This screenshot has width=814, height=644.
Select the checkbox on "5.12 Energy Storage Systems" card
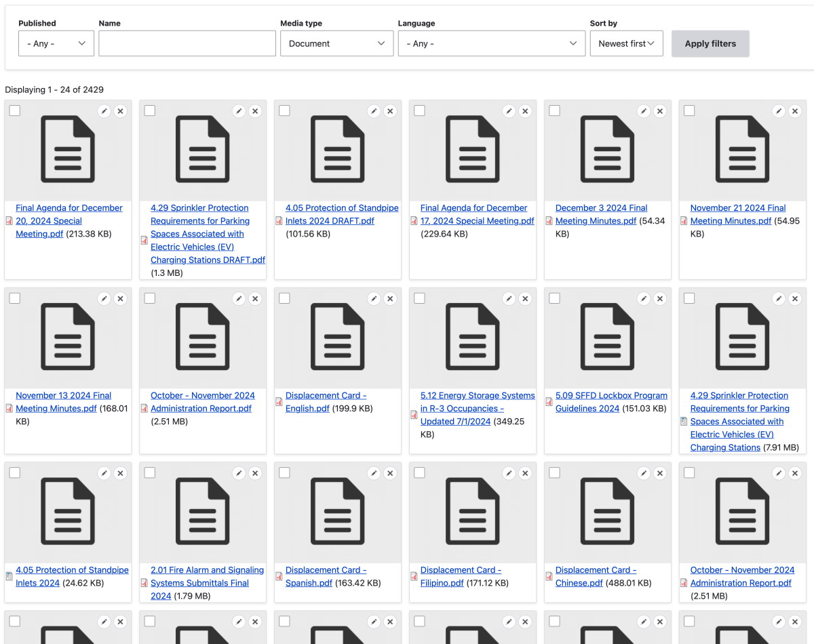coord(419,298)
